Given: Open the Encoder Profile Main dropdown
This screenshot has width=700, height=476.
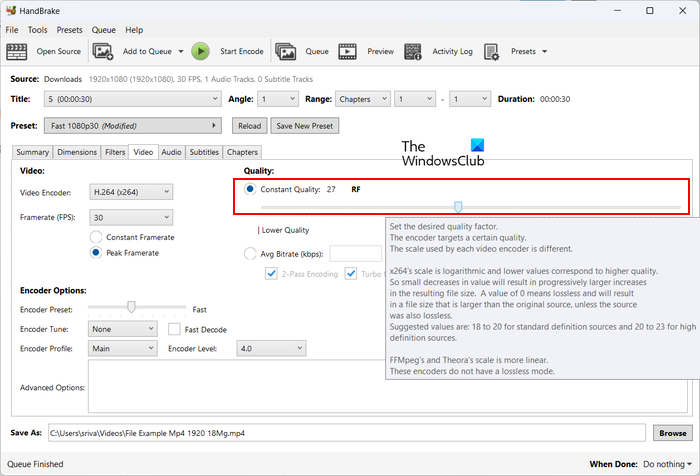Looking at the screenshot, I should [x=122, y=348].
